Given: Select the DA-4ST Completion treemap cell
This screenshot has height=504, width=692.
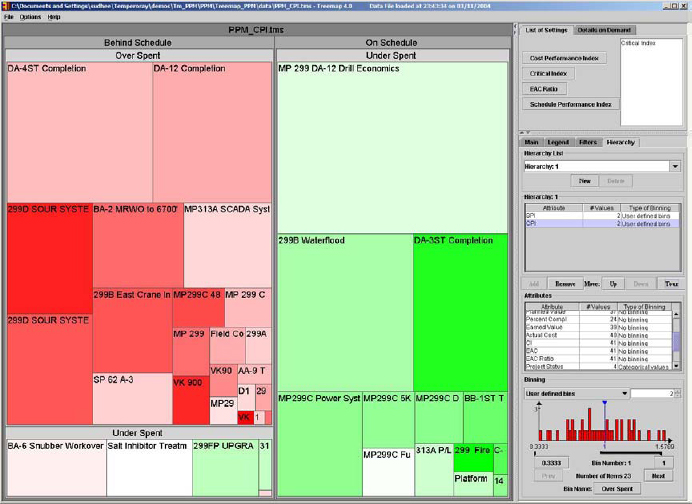Looking at the screenshot, I should pyautogui.click(x=79, y=132).
